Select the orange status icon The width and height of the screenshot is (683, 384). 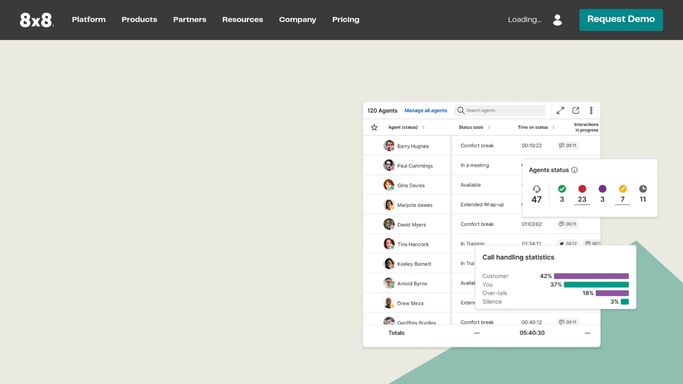coord(622,189)
